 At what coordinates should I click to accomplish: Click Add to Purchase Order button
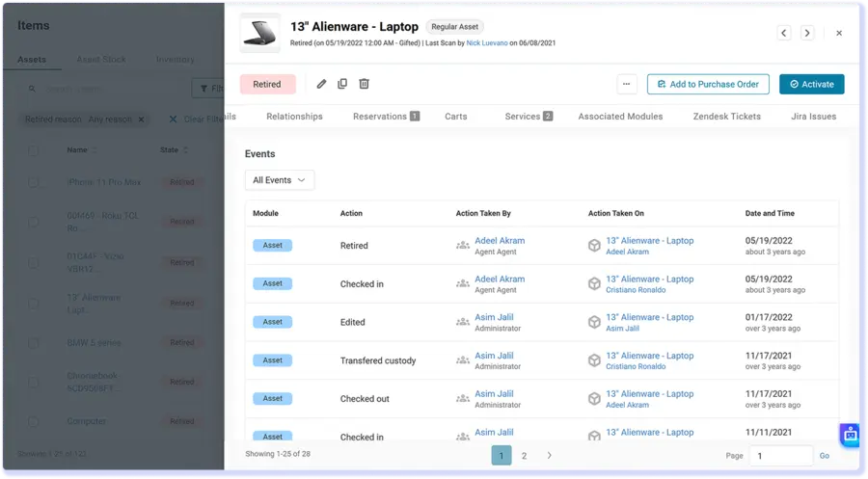click(708, 84)
